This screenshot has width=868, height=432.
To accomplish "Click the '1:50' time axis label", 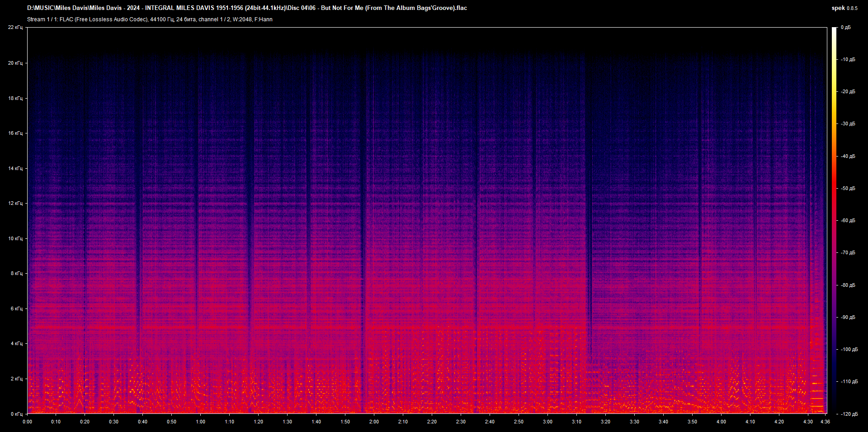I will tap(345, 422).
